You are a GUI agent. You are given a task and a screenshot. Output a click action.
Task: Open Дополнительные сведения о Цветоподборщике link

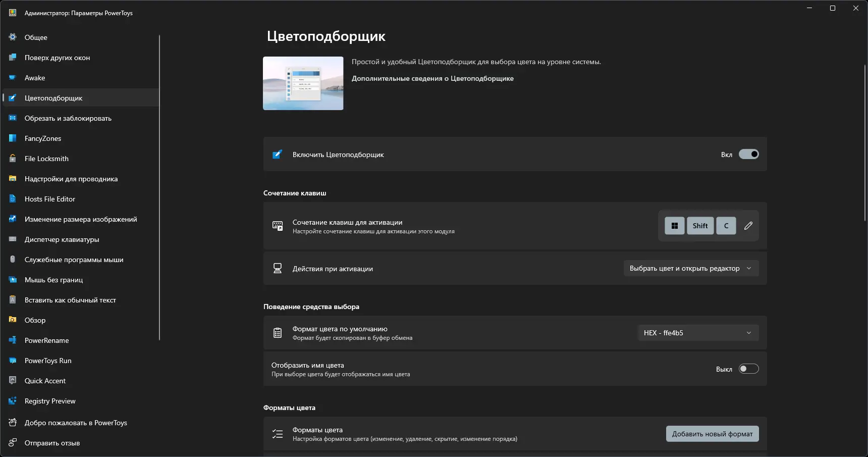pos(432,78)
